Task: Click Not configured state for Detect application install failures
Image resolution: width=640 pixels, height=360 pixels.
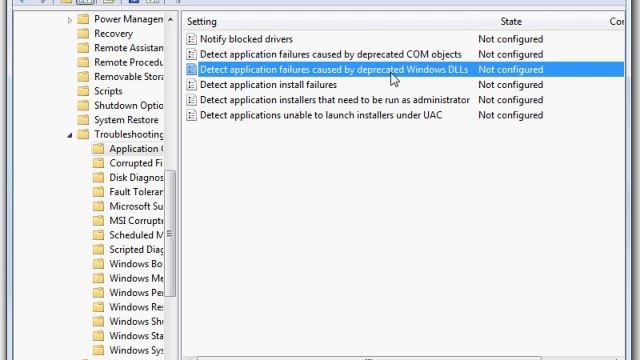Action: point(511,85)
